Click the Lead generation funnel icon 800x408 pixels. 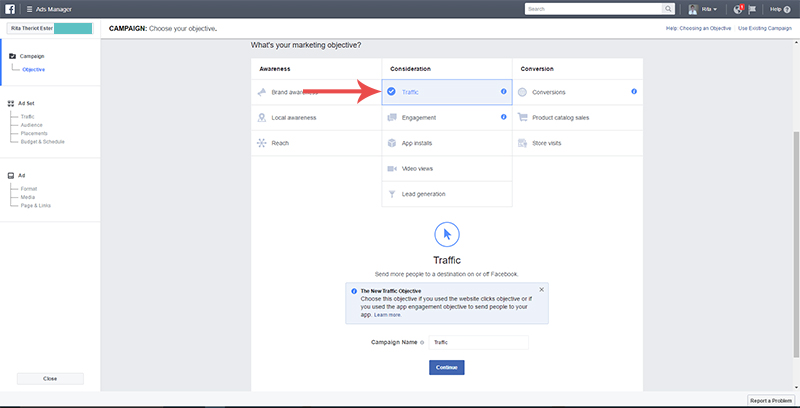392,194
